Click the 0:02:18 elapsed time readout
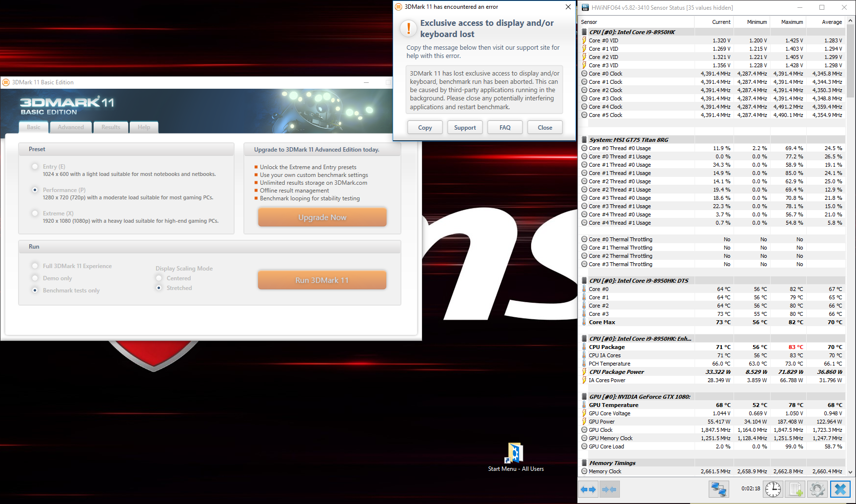The image size is (856, 504). (751, 488)
